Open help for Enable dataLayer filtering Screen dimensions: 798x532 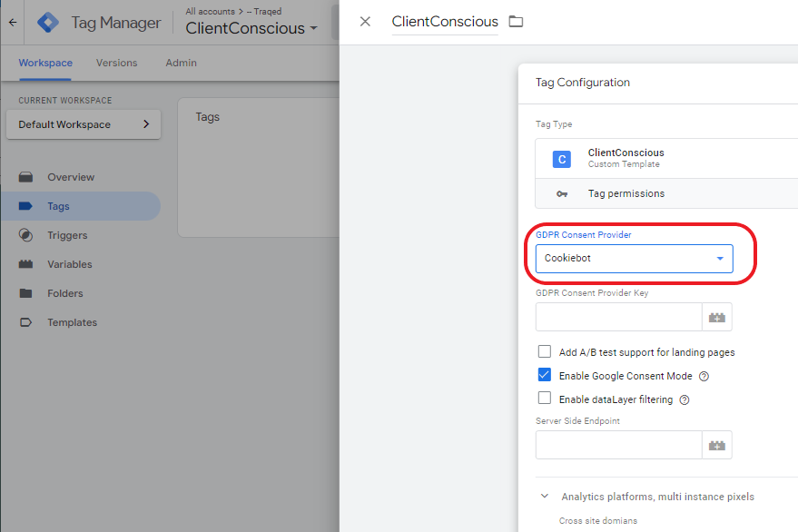tap(685, 399)
